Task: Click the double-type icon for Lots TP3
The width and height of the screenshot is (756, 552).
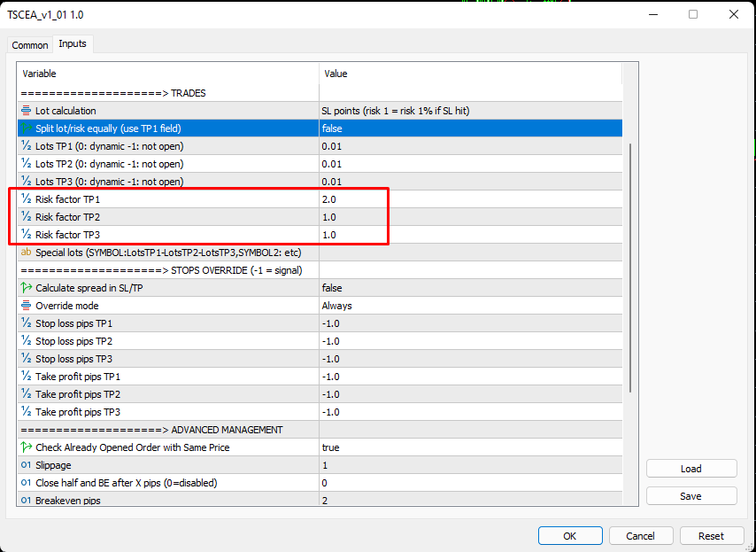Action: 26,182
